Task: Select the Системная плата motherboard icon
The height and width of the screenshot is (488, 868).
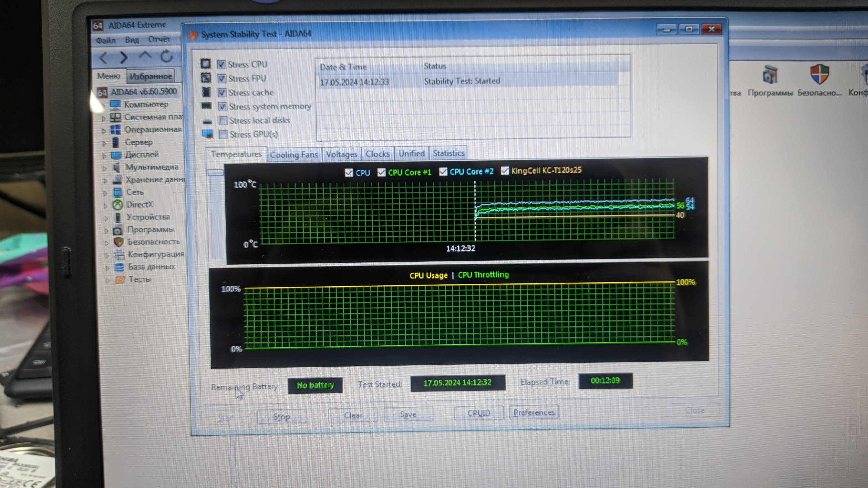Action: [x=116, y=117]
